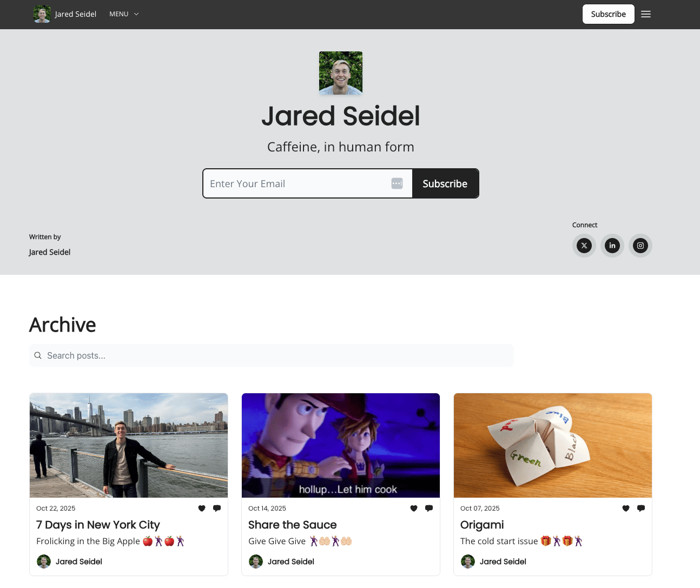This screenshot has width=700, height=588.
Task: Open the hamburger menu icon in header
Action: (646, 14)
